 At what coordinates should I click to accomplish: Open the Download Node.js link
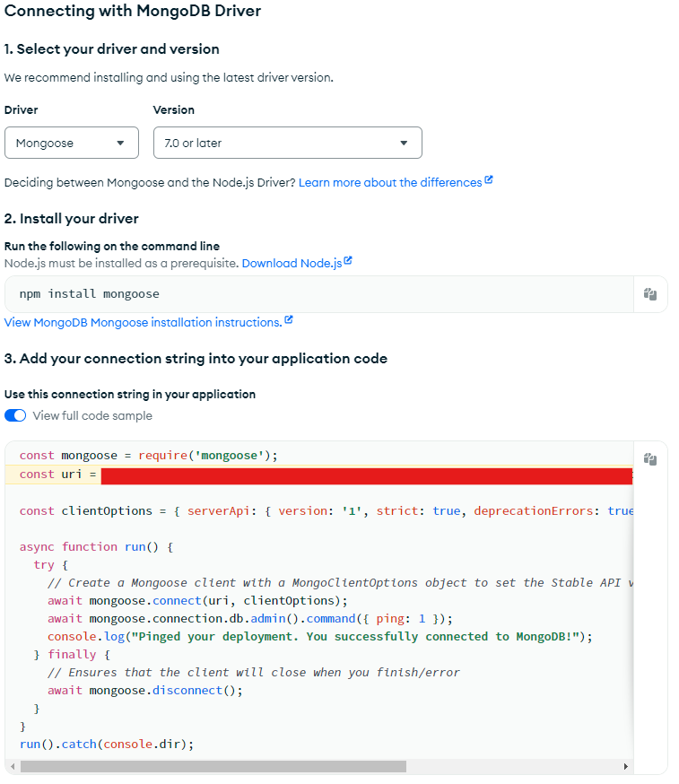[x=292, y=263]
